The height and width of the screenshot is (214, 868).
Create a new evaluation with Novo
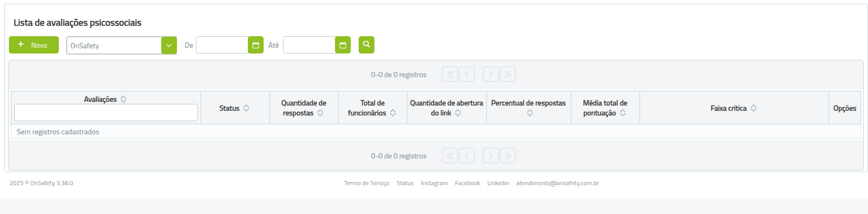(34, 45)
